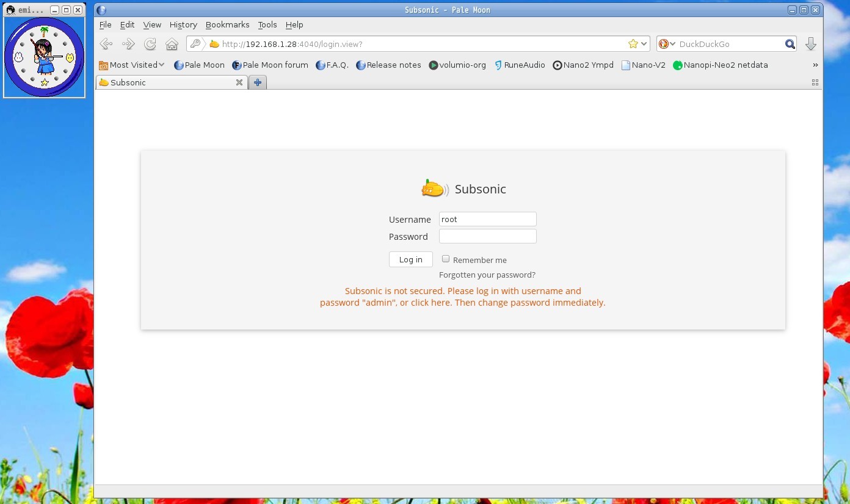Open the RuneAudio bookmark
This screenshot has height=504, width=850.
[x=519, y=65]
